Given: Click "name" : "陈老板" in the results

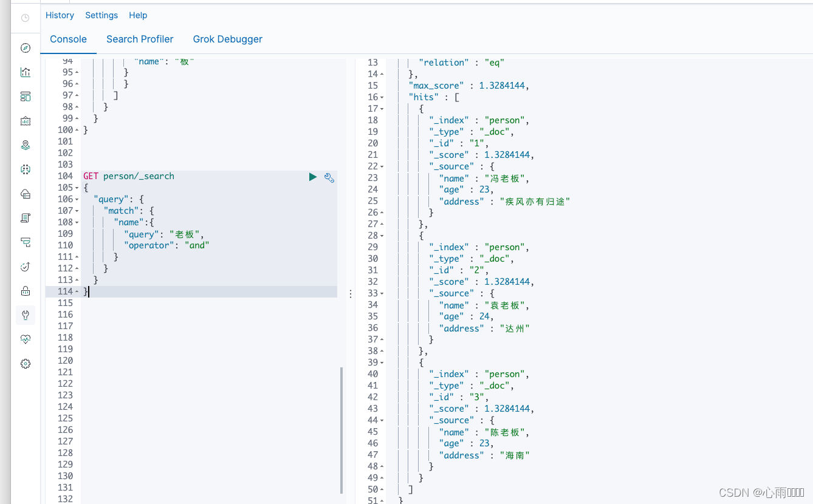Looking at the screenshot, I should 484,432.
